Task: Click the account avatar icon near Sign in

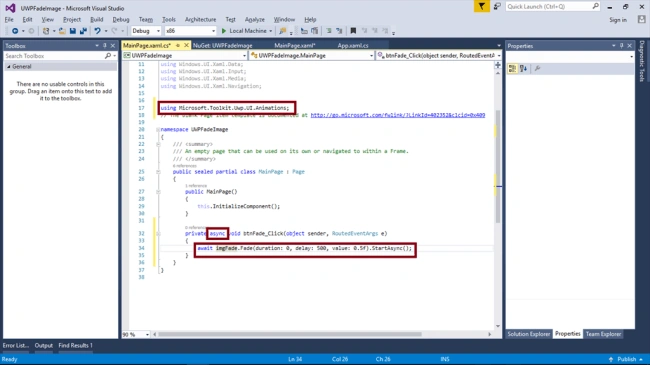Action: click(641, 19)
